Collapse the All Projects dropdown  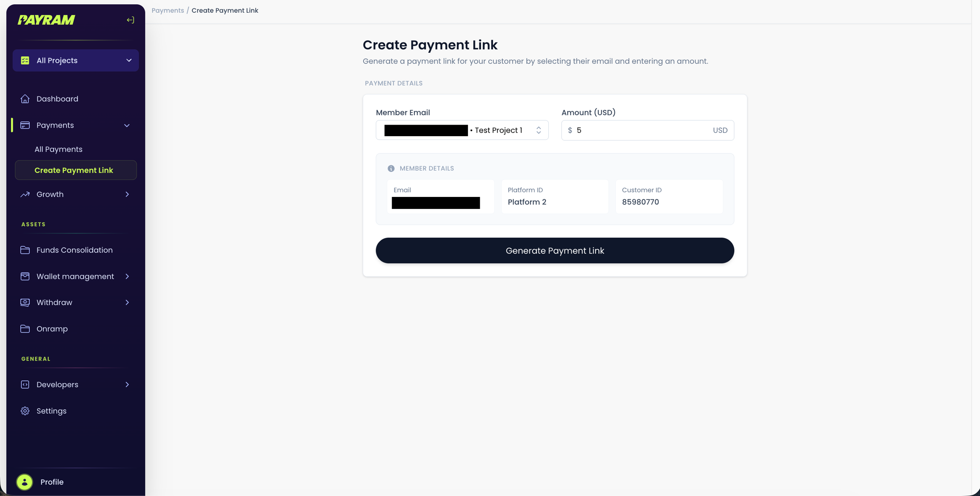pyautogui.click(x=129, y=60)
